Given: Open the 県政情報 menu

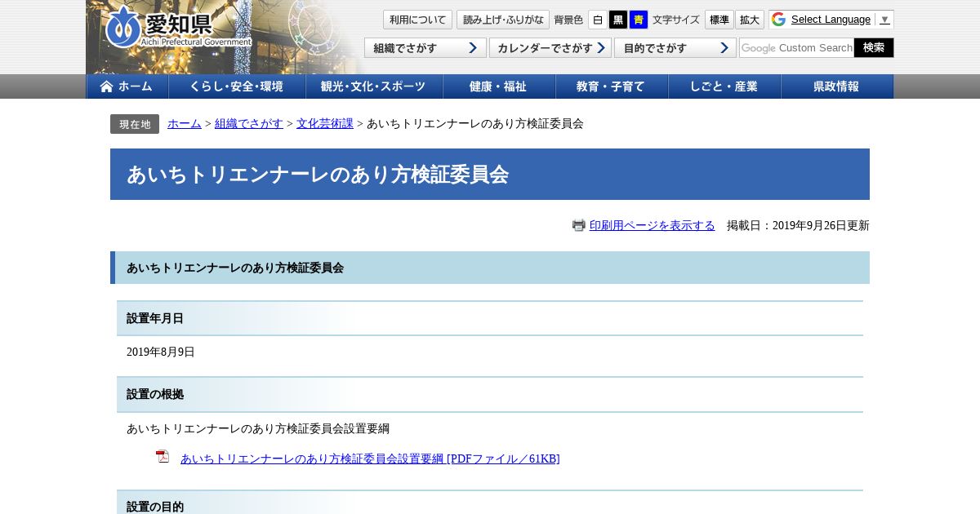Looking at the screenshot, I should 837,86.
